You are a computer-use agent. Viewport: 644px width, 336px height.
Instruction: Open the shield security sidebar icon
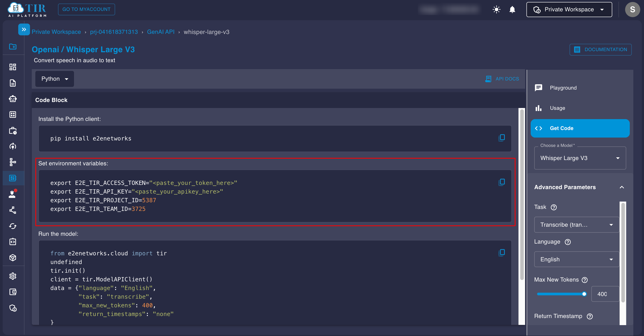[13, 308]
